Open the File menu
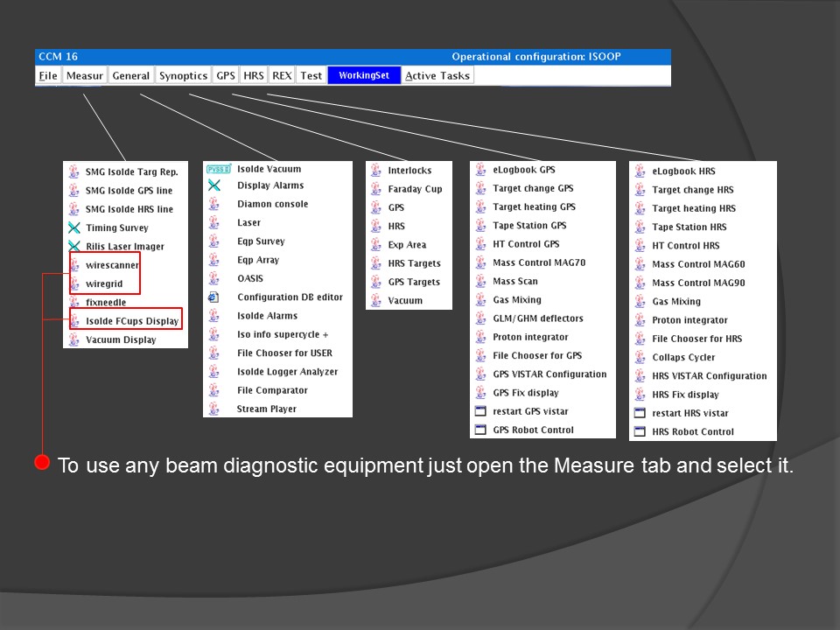The height and width of the screenshot is (630, 840). 47,75
